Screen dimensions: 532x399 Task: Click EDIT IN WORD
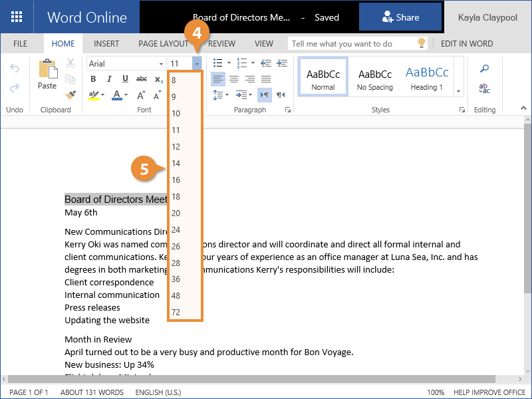point(467,44)
